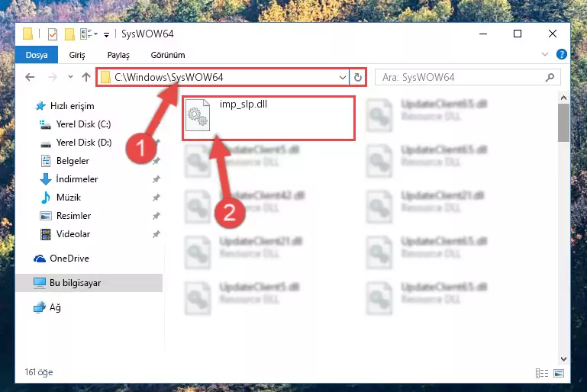The width and height of the screenshot is (587, 392).
Task: Click the Belgeler document icon
Action: [45, 161]
